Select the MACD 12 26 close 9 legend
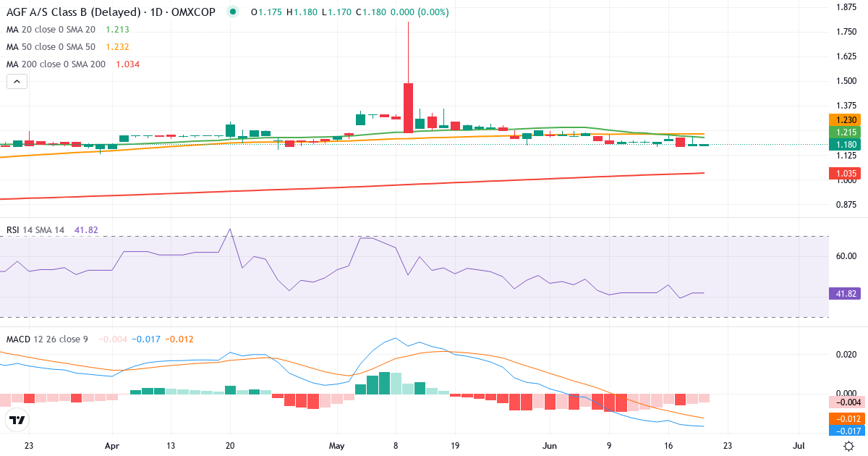The height and width of the screenshot is (456, 868). pos(47,339)
